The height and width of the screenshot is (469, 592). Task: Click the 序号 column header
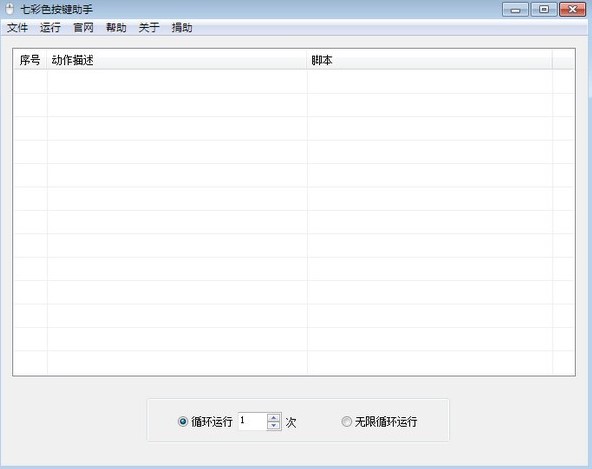(x=30, y=60)
